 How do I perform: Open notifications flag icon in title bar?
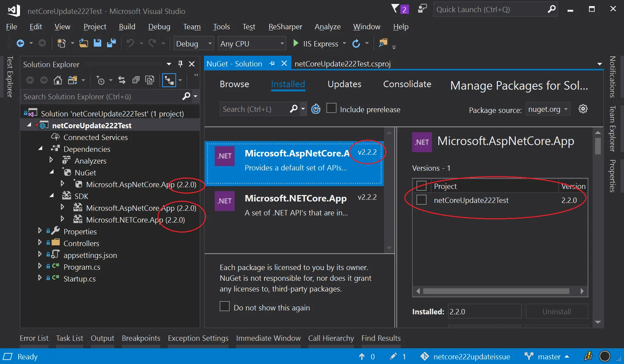395,9
